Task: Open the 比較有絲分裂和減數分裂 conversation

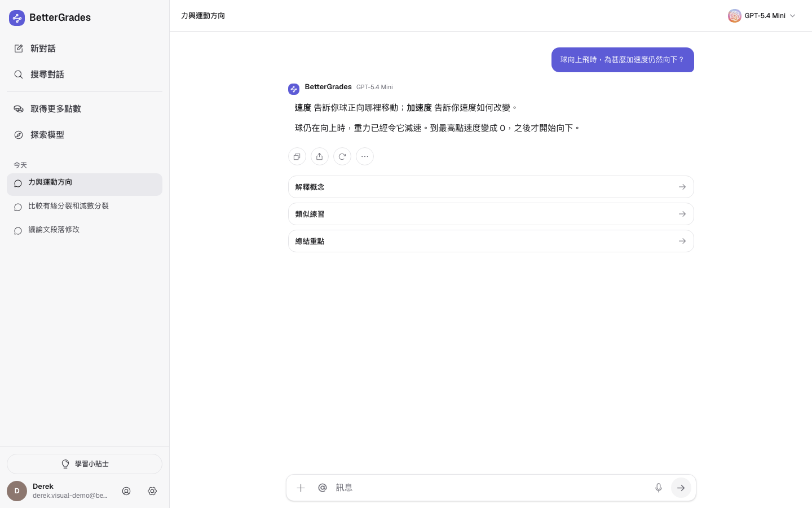Action: (85, 207)
